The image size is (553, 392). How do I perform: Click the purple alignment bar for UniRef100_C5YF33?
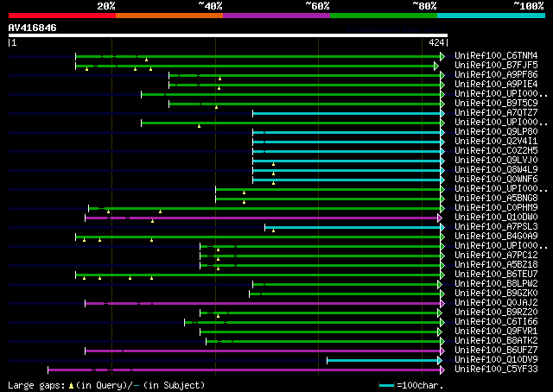pos(244,370)
